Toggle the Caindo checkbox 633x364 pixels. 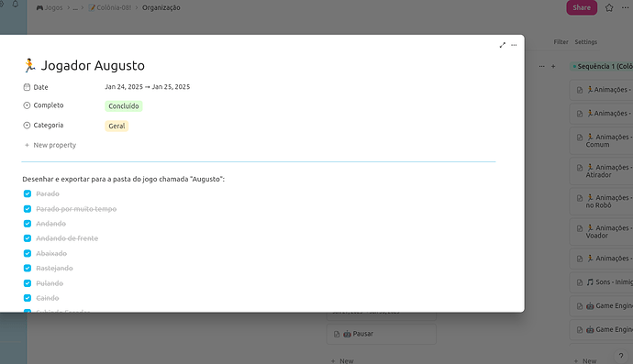(x=28, y=298)
